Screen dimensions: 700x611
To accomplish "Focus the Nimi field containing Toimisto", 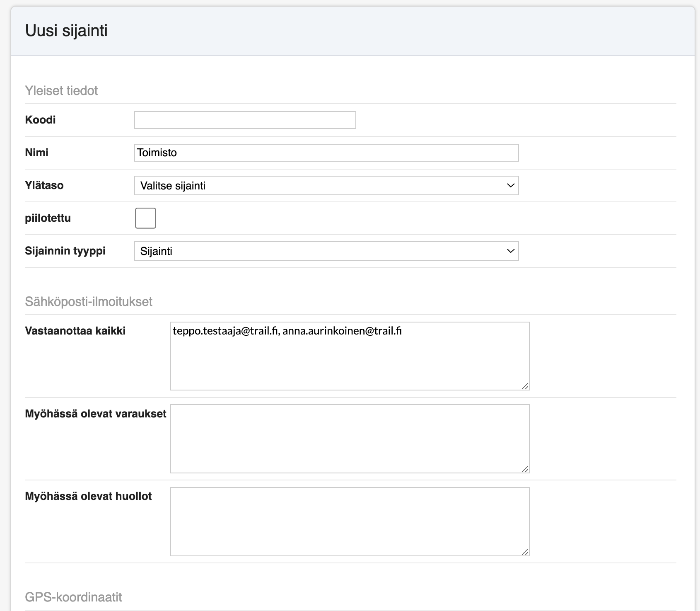I will coord(326,153).
